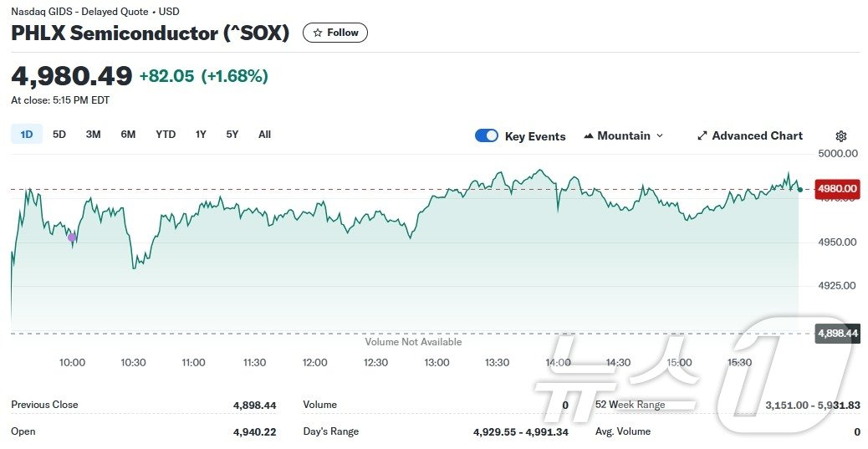This screenshot has height=449, width=868.
Task: Open chart settings gear icon
Action: click(x=841, y=136)
